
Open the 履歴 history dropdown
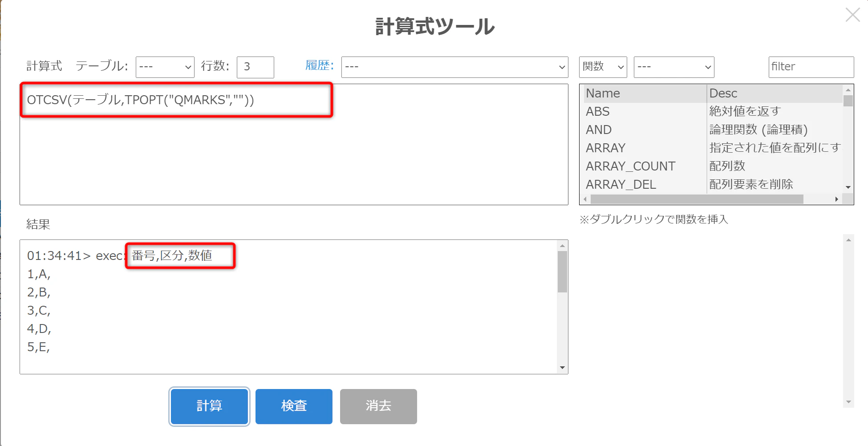coord(454,67)
